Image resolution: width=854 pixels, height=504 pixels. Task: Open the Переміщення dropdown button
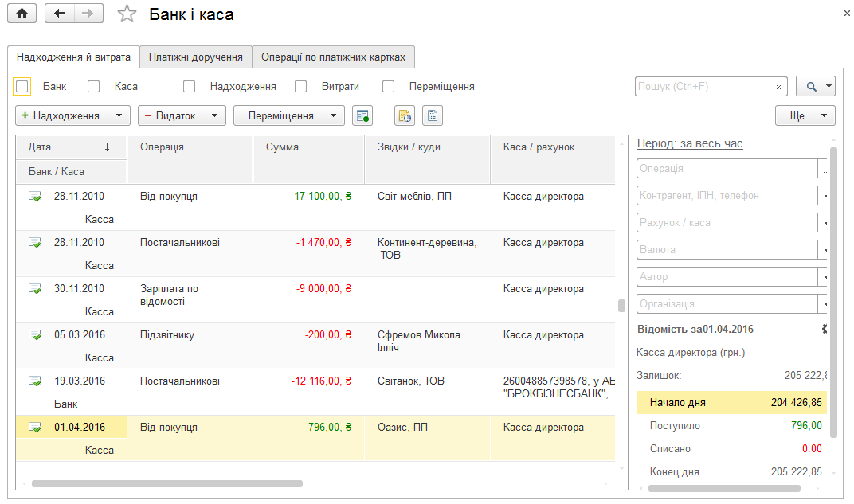tap(289, 115)
